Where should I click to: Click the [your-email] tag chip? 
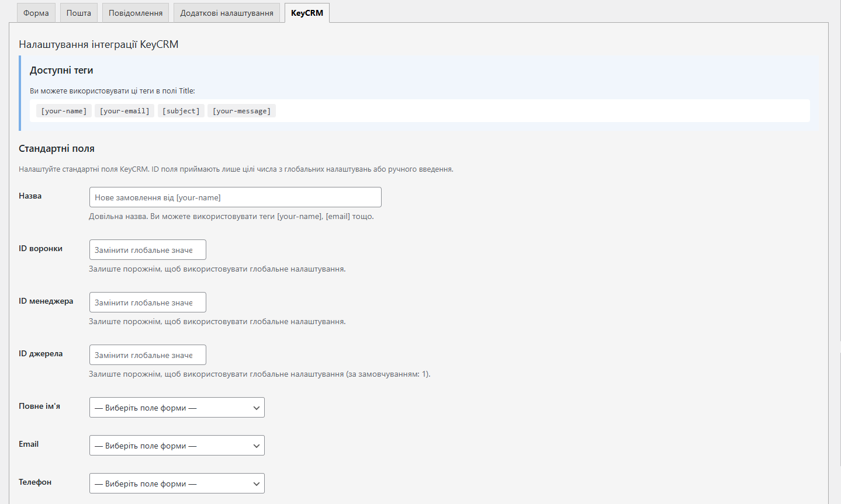click(124, 111)
